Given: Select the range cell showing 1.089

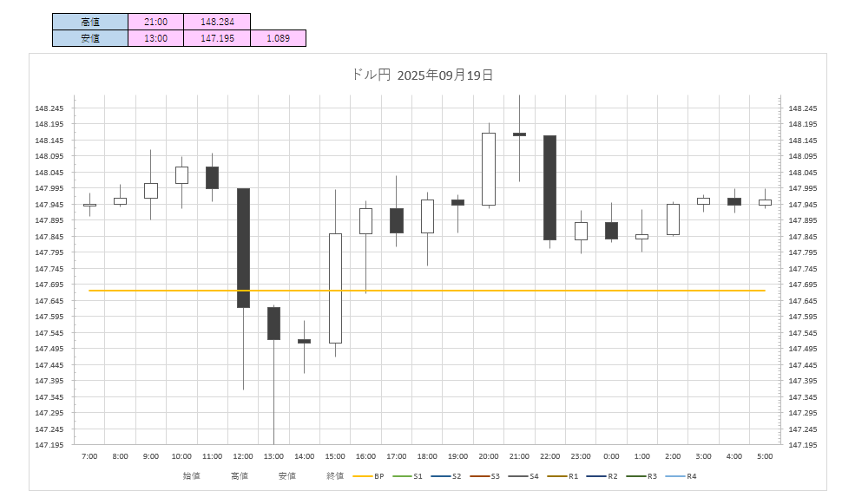Looking at the screenshot, I should pyautogui.click(x=279, y=38).
